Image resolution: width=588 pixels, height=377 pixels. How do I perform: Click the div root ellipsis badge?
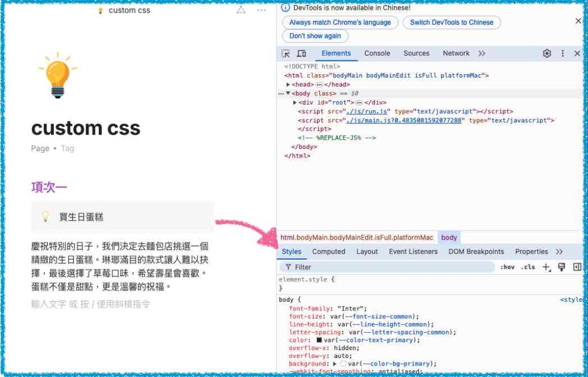point(359,102)
